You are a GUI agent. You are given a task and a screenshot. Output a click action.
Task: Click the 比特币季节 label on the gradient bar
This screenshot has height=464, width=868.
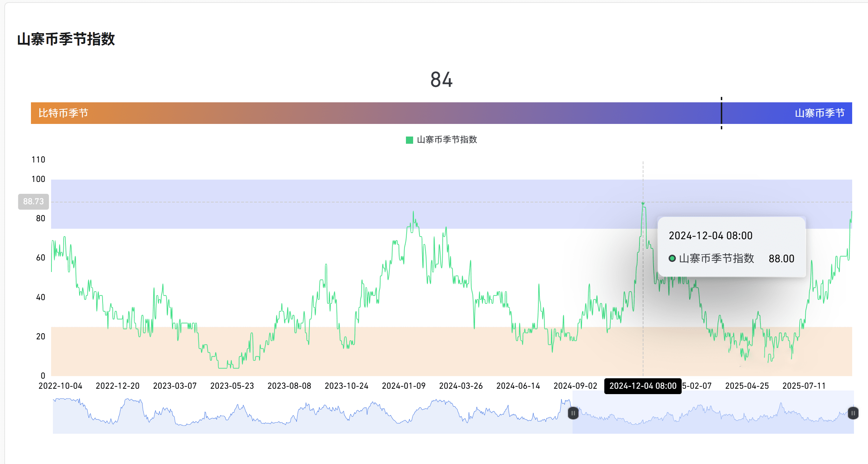point(63,113)
